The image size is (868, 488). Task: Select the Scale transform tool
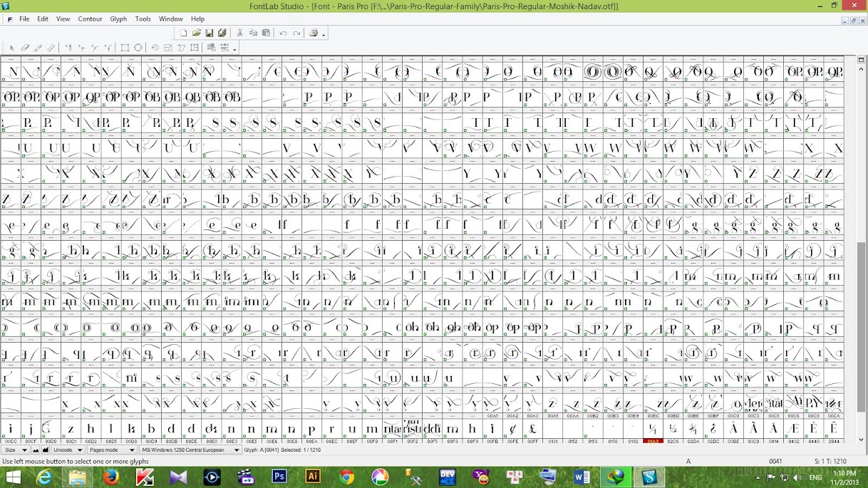[168, 48]
